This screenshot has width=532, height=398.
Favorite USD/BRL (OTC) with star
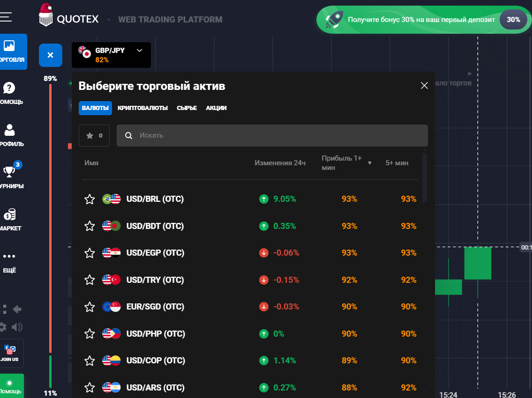(x=90, y=199)
